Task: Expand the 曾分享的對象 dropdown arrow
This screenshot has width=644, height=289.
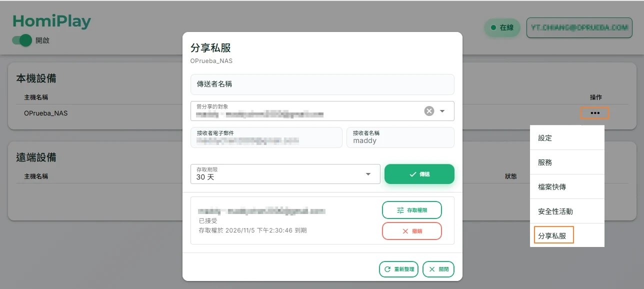Action: tap(442, 111)
